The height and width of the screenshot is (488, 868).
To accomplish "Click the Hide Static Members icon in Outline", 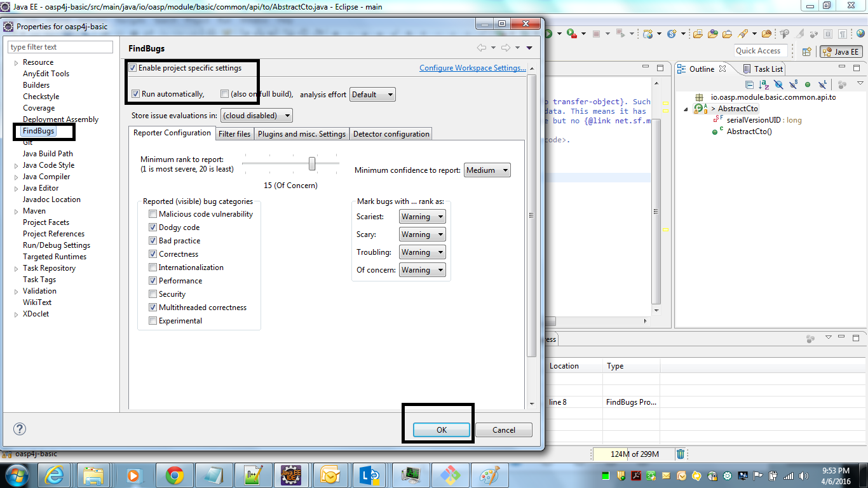I will [794, 85].
